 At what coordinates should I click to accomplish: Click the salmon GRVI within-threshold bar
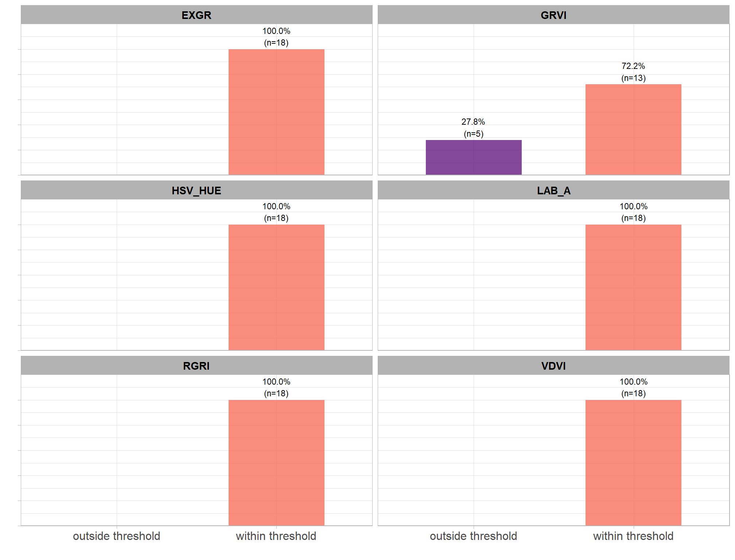[x=633, y=129]
